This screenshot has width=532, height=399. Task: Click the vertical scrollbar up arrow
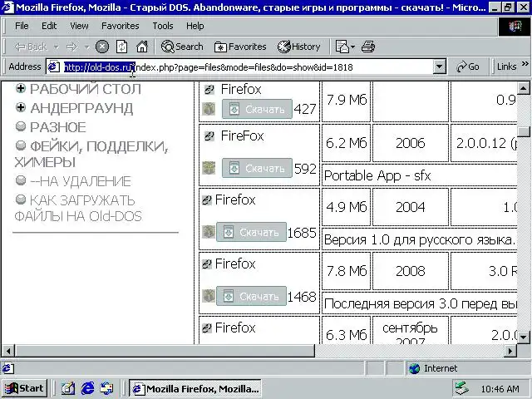coord(523,88)
